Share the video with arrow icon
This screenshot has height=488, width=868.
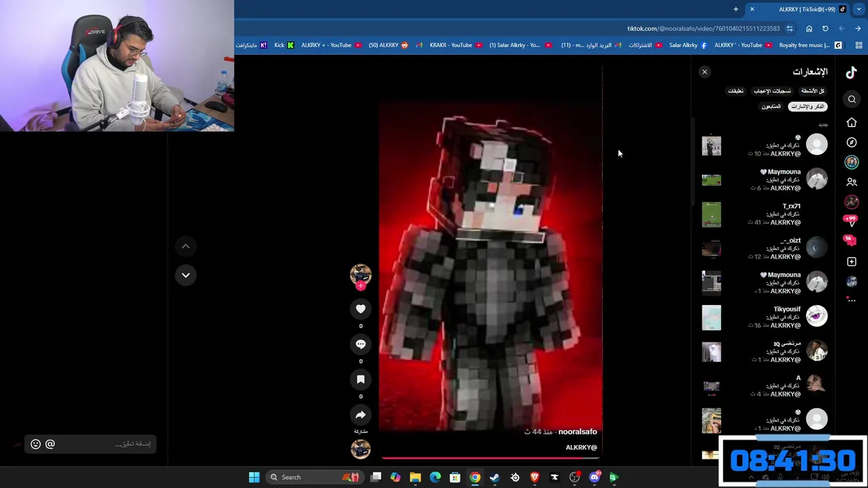pyautogui.click(x=361, y=415)
